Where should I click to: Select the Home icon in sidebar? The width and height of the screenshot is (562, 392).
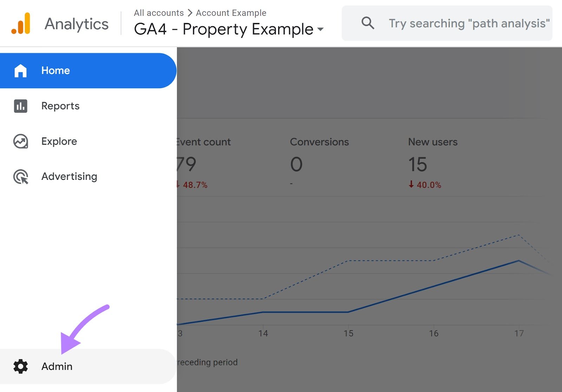20,70
